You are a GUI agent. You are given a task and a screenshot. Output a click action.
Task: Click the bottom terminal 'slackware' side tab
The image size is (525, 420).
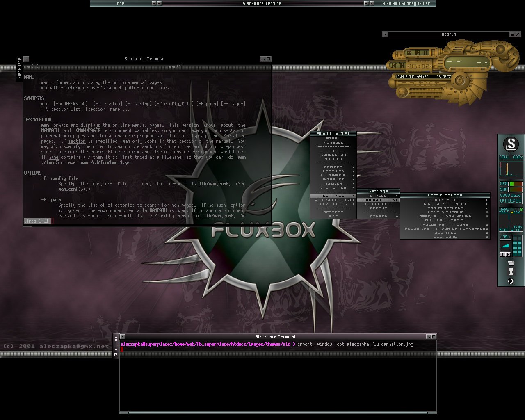(116, 346)
